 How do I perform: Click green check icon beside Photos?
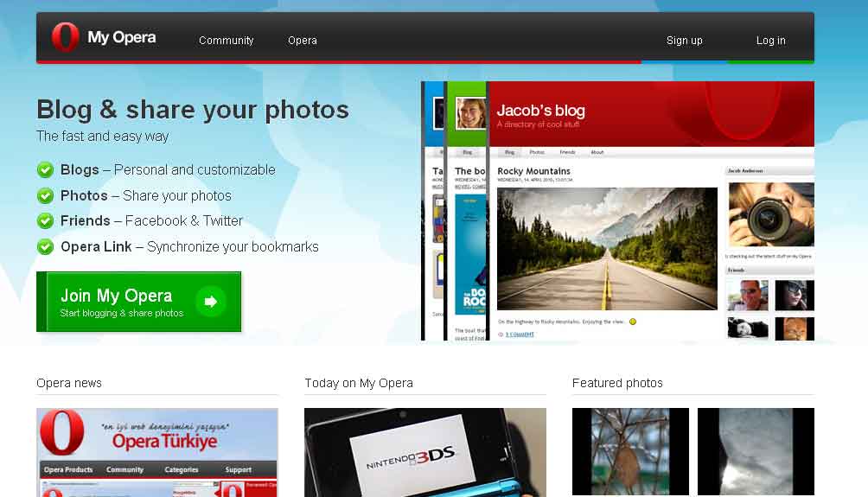46,195
